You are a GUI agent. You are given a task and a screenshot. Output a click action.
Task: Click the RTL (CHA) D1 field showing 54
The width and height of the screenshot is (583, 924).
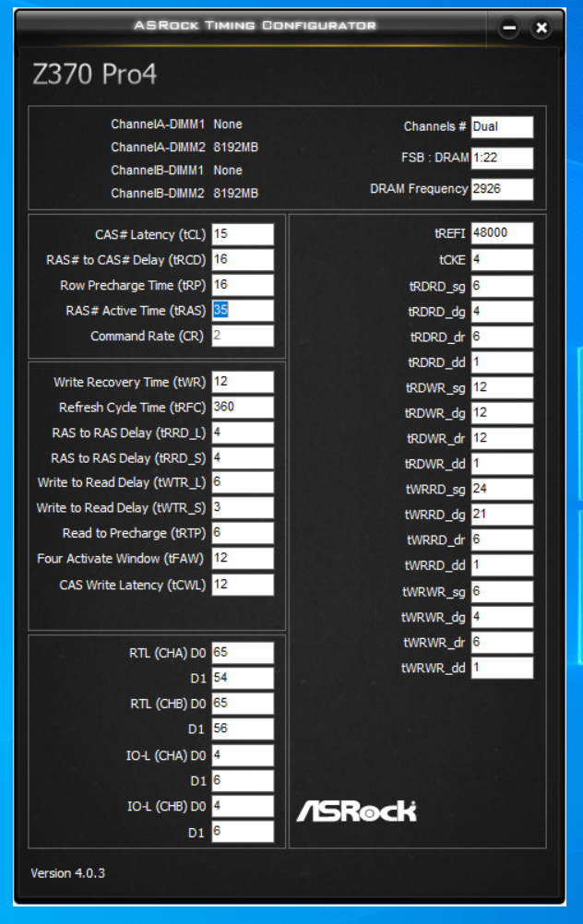click(x=243, y=678)
